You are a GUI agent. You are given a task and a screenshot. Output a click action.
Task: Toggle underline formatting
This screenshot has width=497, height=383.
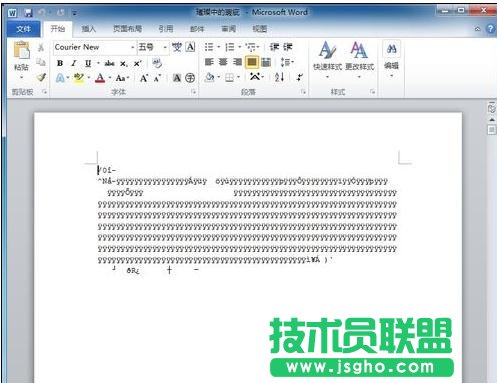tap(88, 63)
